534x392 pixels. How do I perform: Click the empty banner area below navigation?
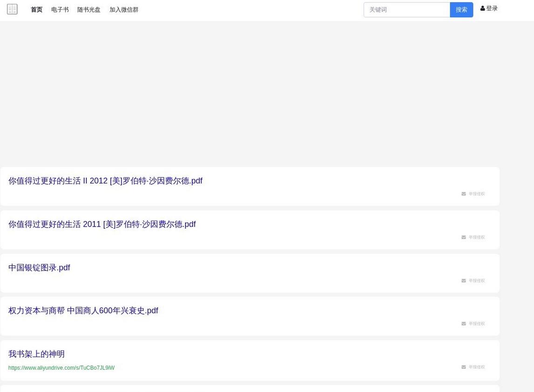pos(250,93)
